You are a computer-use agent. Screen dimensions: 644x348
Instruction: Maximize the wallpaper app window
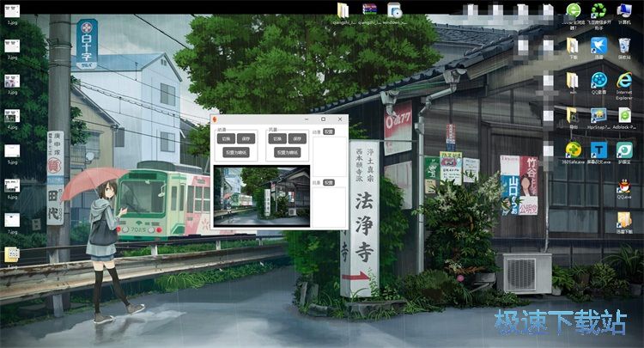(323, 119)
